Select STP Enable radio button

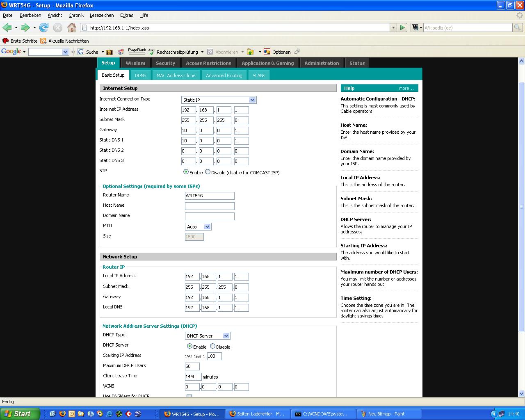[186, 172]
